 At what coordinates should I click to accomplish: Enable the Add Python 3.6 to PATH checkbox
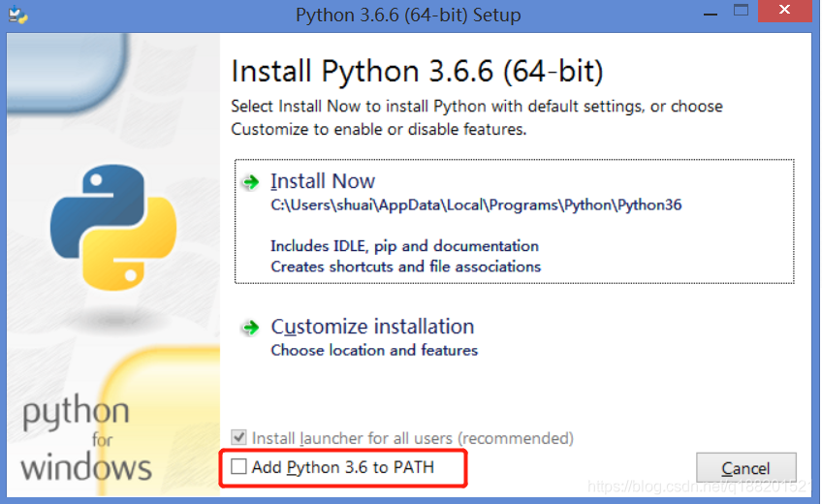[x=238, y=466]
